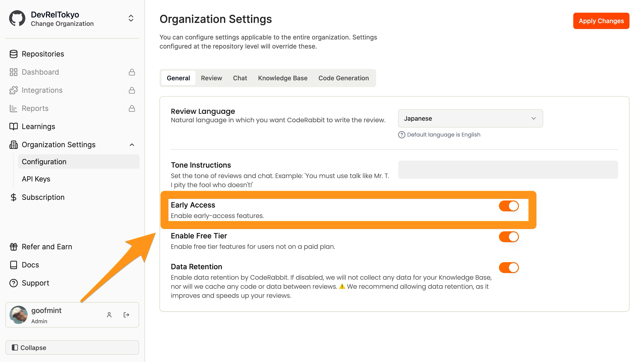The width and height of the screenshot is (644, 362).
Task: Click the Collapse sidebar button
Action: [72, 347]
